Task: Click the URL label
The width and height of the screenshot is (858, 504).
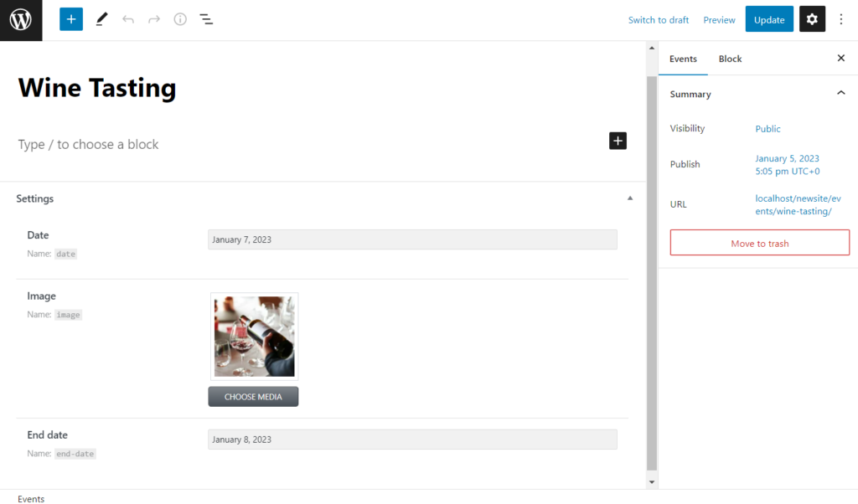Action: pyautogui.click(x=678, y=204)
